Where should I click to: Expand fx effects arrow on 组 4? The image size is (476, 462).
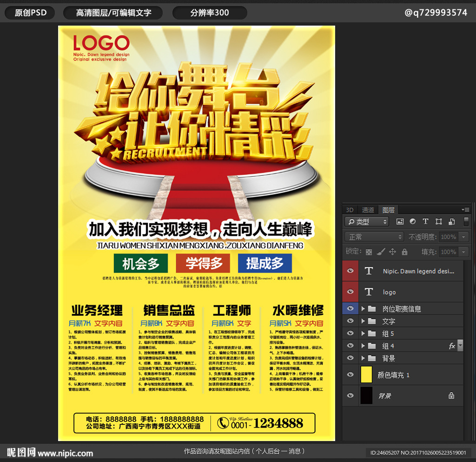coord(460,345)
